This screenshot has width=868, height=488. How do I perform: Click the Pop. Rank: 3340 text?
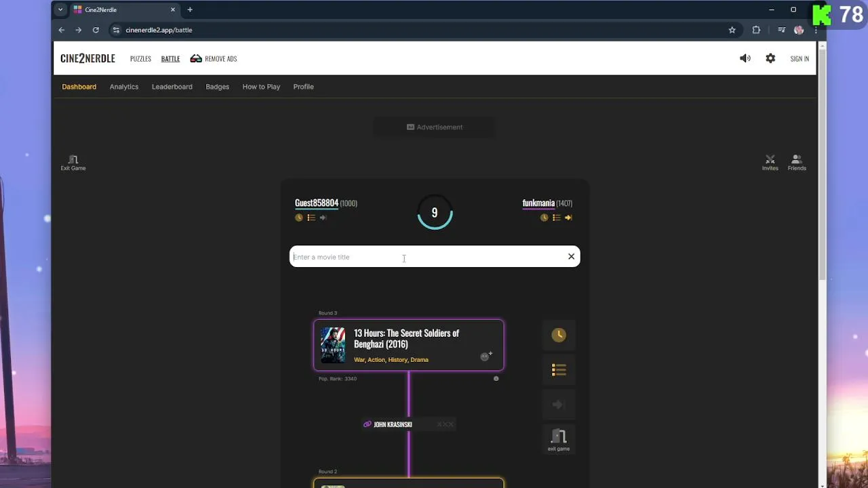pyautogui.click(x=338, y=379)
